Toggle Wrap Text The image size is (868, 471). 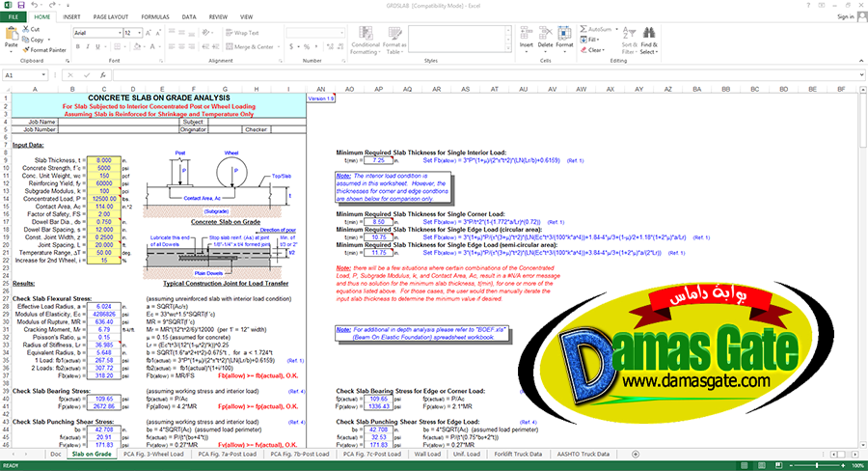pyautogui.click(x=242, y=33)
